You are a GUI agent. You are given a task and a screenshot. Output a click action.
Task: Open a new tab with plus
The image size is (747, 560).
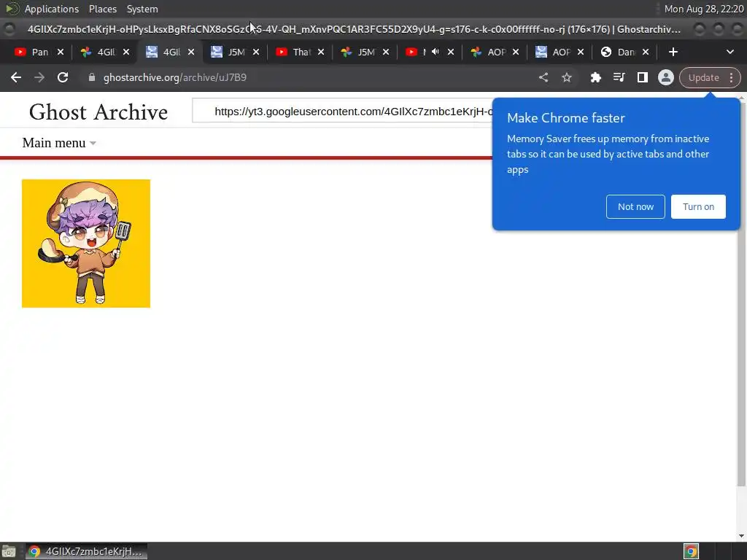tap(673, 52)
